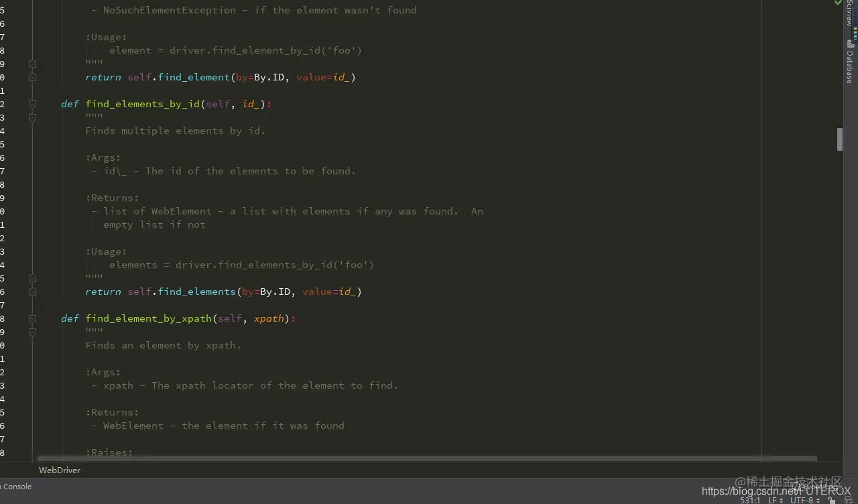Collapse the find_elements_by_id method
Screen dimensions: 858x504
[x=32, y=104]
